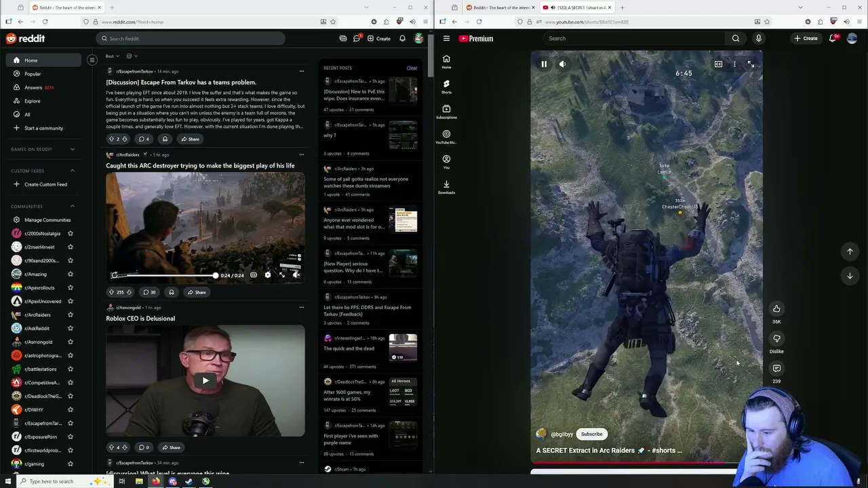This screenshot has height=488, width=868.
Task: Favorite r/DIWHY community star
Action: (x=71, y=409)
